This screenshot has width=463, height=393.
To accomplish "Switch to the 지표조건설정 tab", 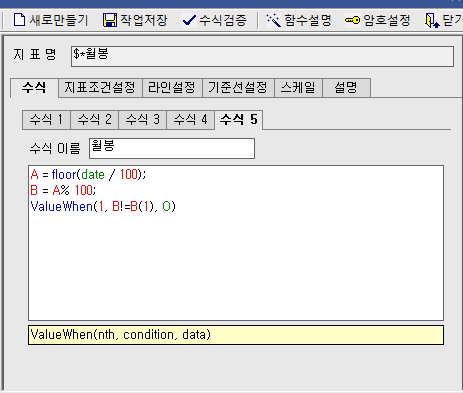I will point(100,88).
